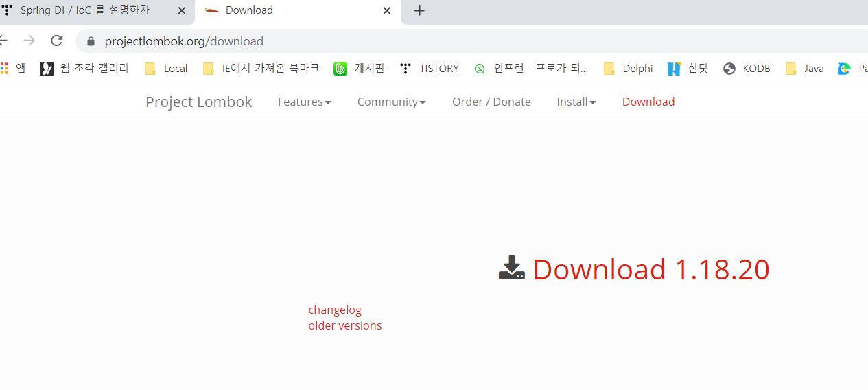
Task: Click the download tray icon
Action: pyautogui.click(x=512, y=268)
